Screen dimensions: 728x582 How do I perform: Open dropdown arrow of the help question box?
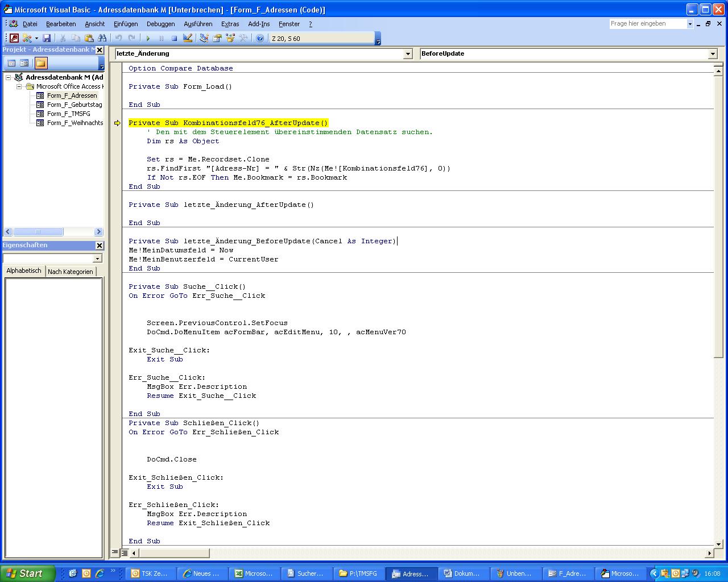click(690, 24)
